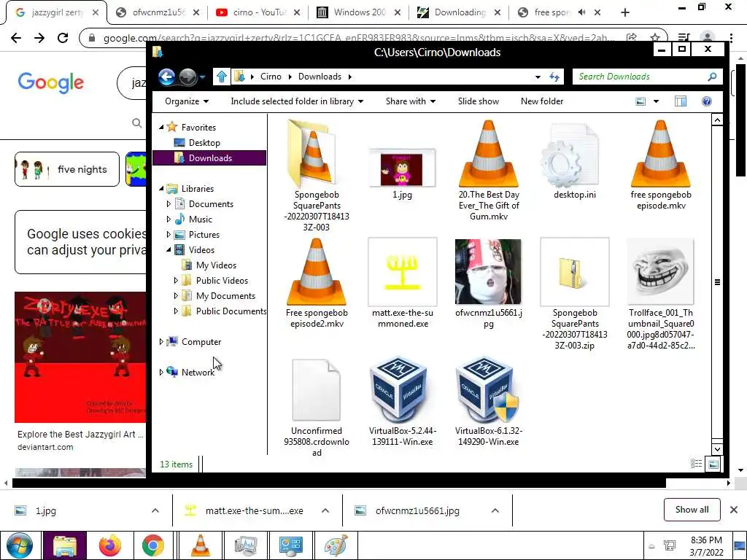The image size is (747, 560).
Task: Open VLC media player from taskbar
Action: click(200, 545)
